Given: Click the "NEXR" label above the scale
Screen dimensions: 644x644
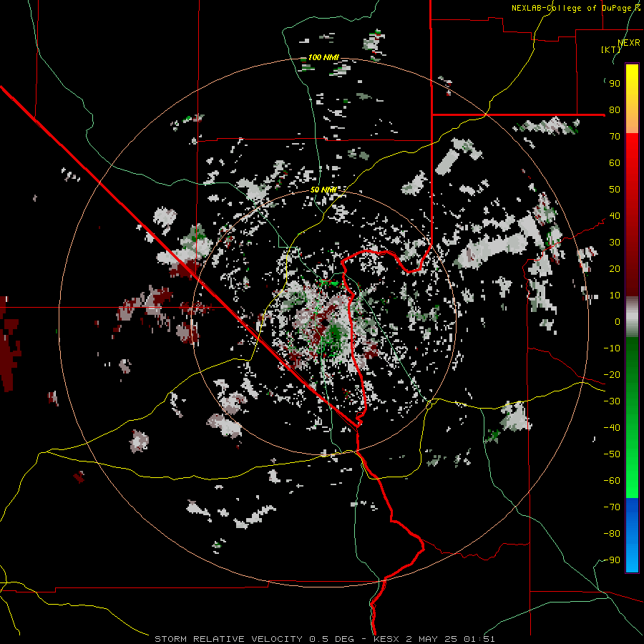Looking at the screenshot, I should (x=629, y=43).
